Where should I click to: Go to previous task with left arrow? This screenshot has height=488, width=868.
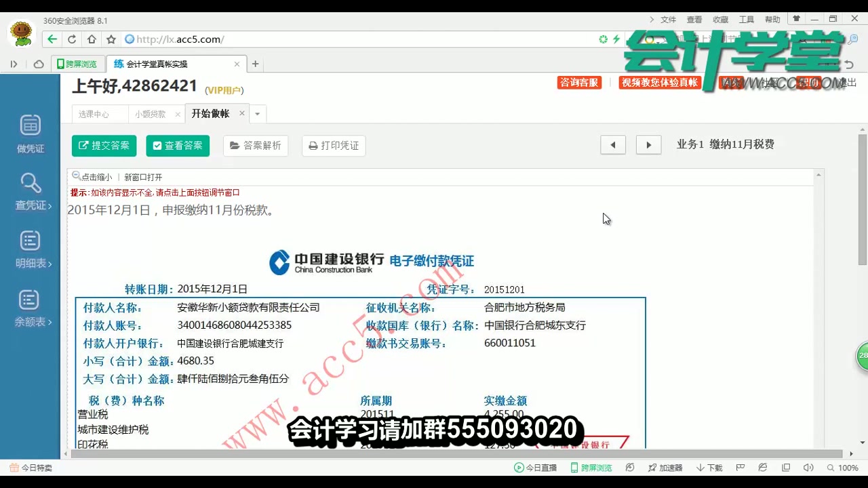tap(613, 145)
